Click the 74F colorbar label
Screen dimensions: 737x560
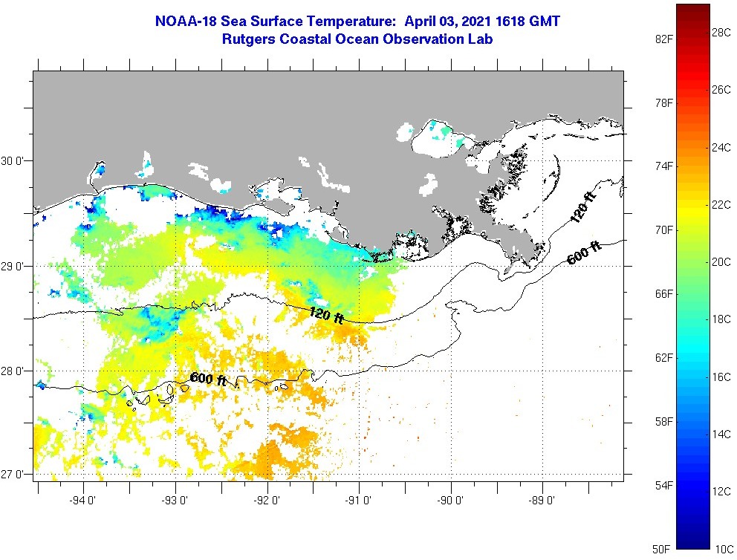(663, 166)
